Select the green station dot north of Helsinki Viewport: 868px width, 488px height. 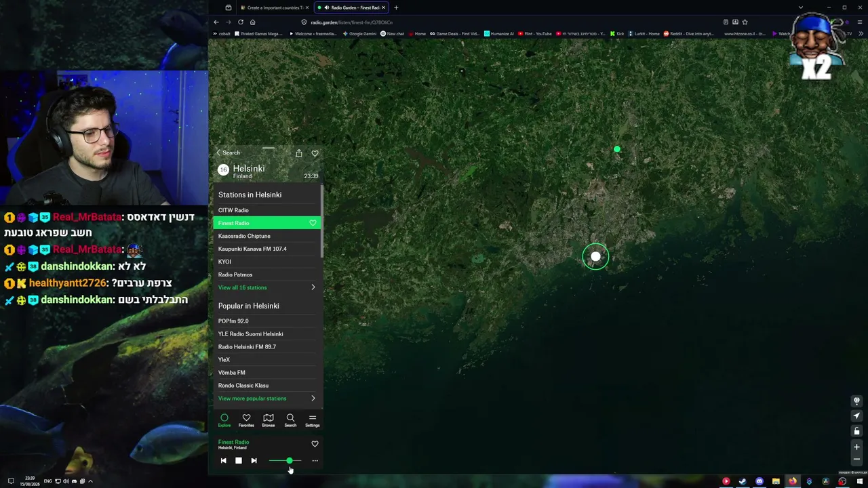coord(617,149)
